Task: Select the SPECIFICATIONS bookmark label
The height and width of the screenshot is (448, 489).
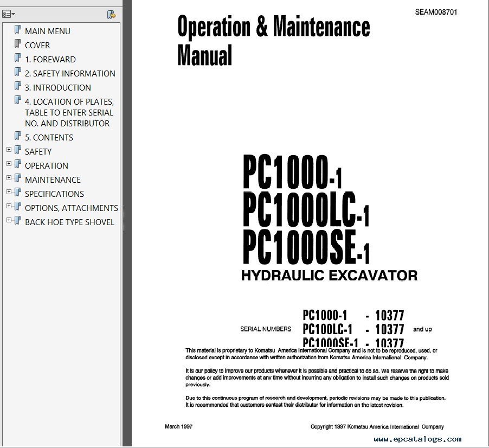Action: tap(54, 194)
